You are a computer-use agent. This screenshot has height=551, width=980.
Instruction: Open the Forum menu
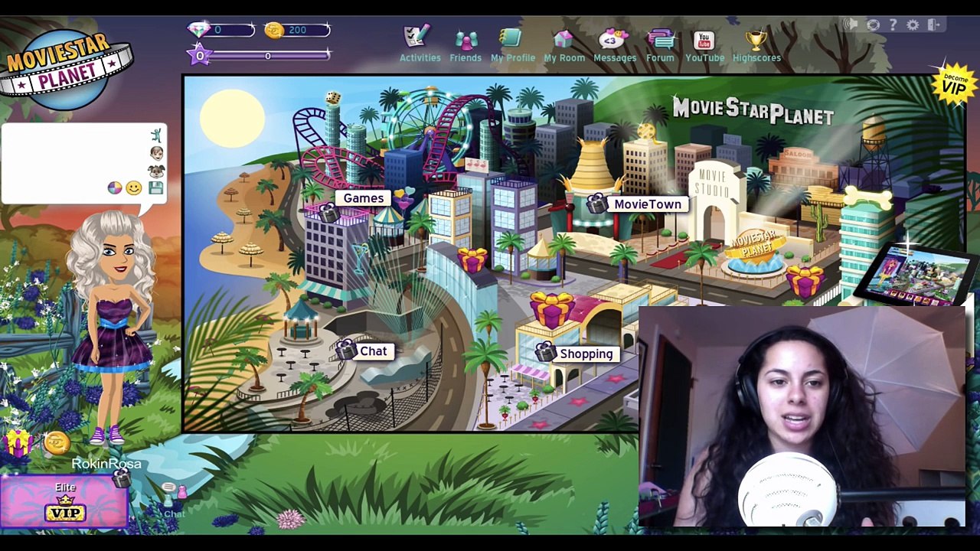coord(659,44)
